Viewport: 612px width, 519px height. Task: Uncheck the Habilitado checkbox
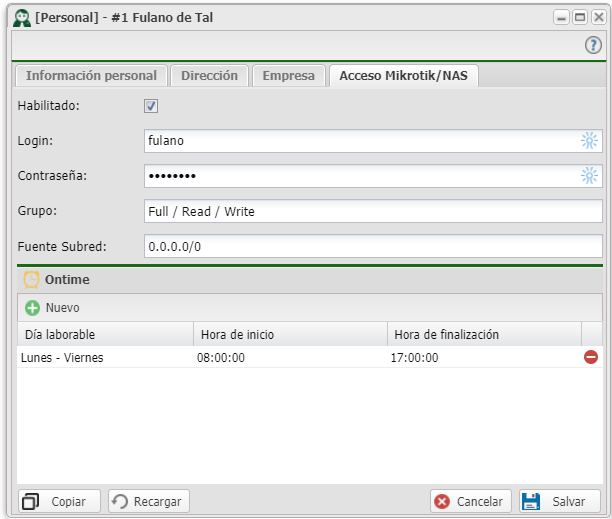(x=152, y=106)
